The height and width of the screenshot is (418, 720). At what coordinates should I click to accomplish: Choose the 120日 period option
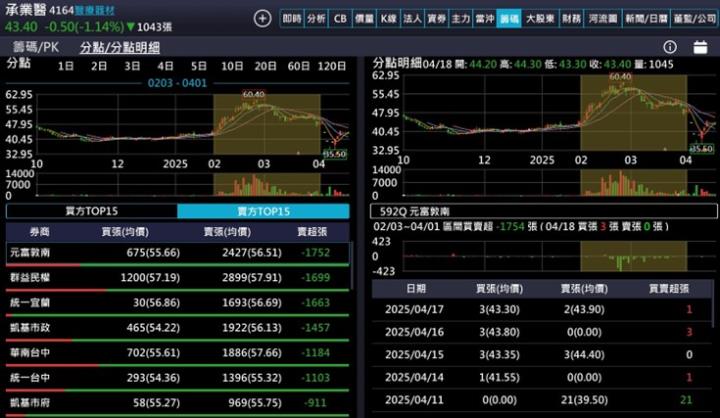332,66
